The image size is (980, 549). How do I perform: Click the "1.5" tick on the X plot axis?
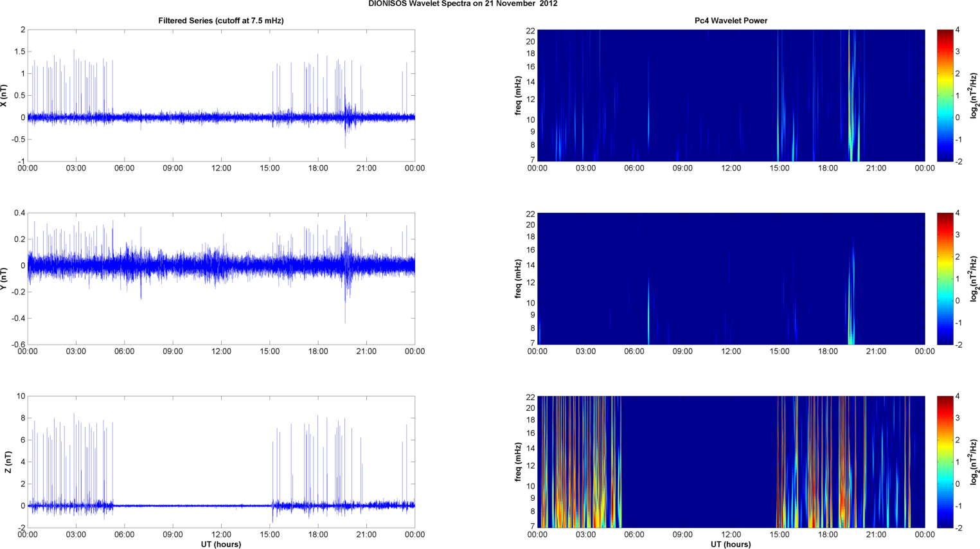(19, 51)
